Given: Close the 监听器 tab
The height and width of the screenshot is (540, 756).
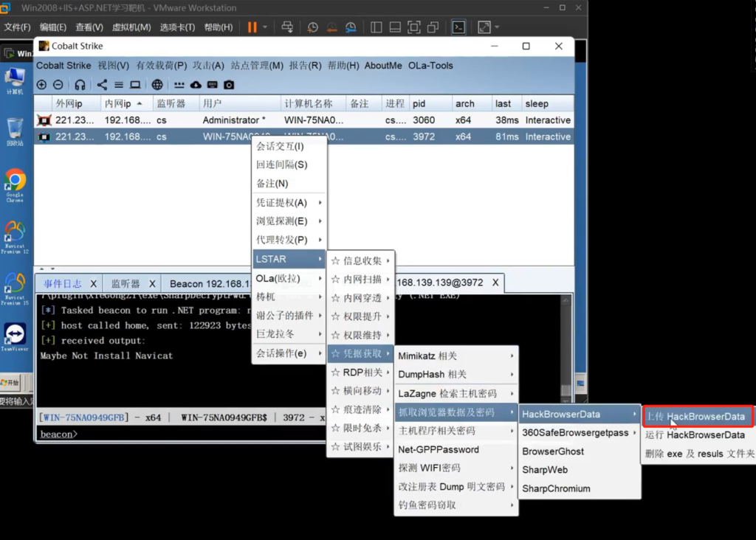Looking at the screenshot, I should coord(152,284).
